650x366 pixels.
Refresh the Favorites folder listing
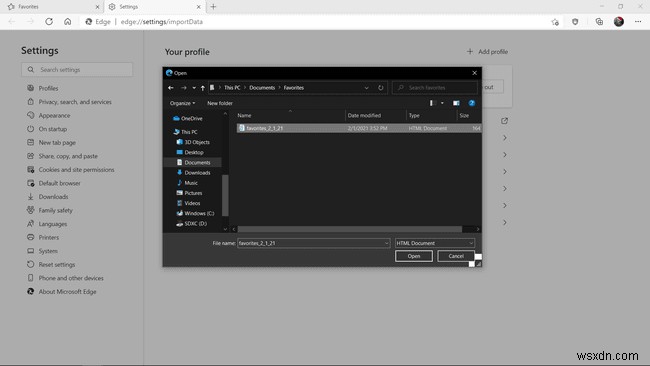(x=381, y=87)
